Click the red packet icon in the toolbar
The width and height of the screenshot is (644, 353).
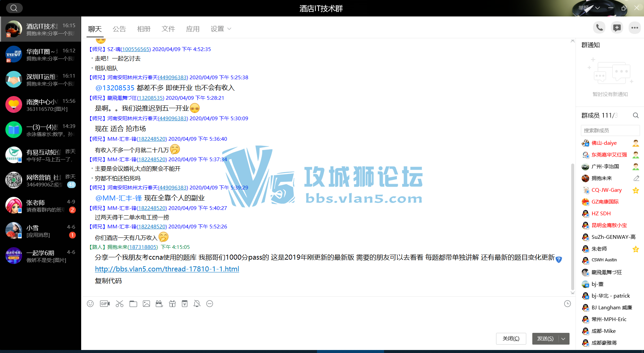pos(184,304)
